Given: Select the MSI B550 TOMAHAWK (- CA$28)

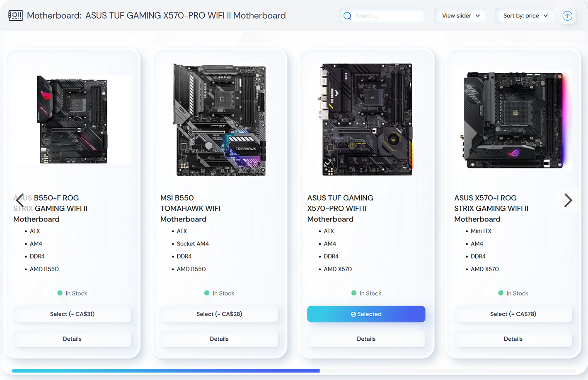Looking at the screenshot, I should (x=219, y=314).
